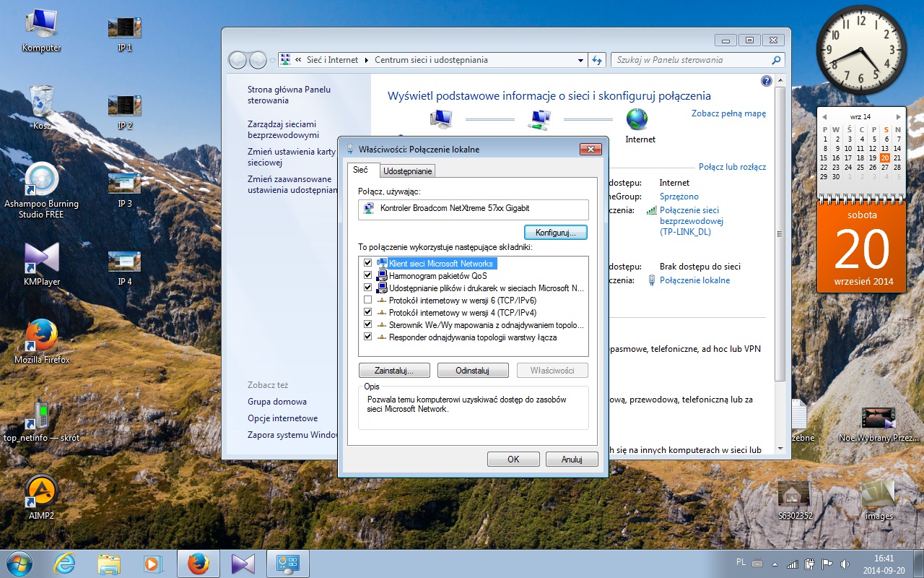Image resolution: width=924 pixels, height=578 pixels.
Task: Open the address bar history dropdown
Action: tap(582, 60)
